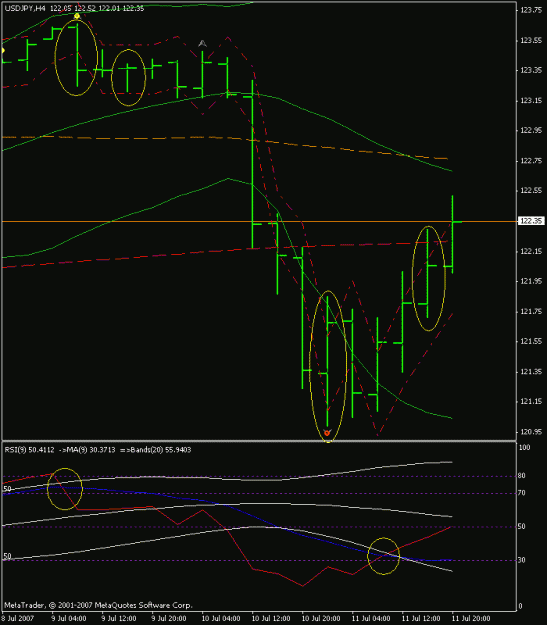Viewport: 547px width, 625px height.
Task: Click the 10 Jul 04:00 time label
Action: point(221,618)
